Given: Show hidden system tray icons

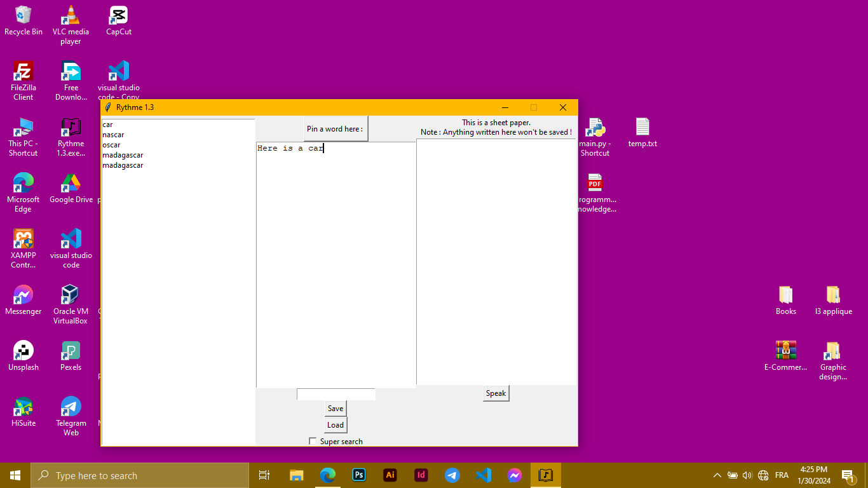Looking at the screenshot, I should click(717, 475).
